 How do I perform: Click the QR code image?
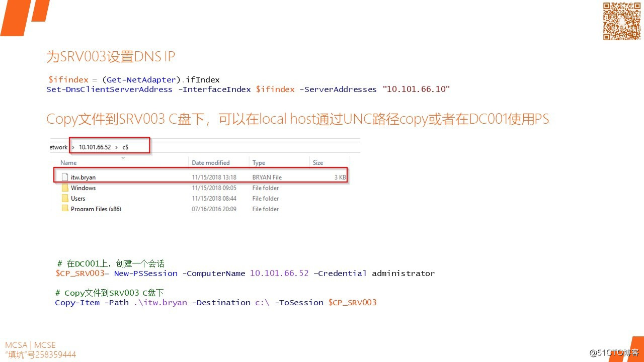[x=622, y=21]
